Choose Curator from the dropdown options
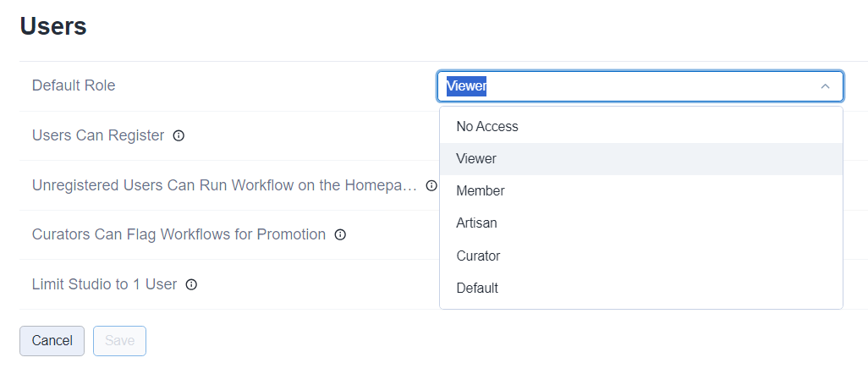This screenshot has width=868, height=374. pyautogui.click(x=478, y=256)
